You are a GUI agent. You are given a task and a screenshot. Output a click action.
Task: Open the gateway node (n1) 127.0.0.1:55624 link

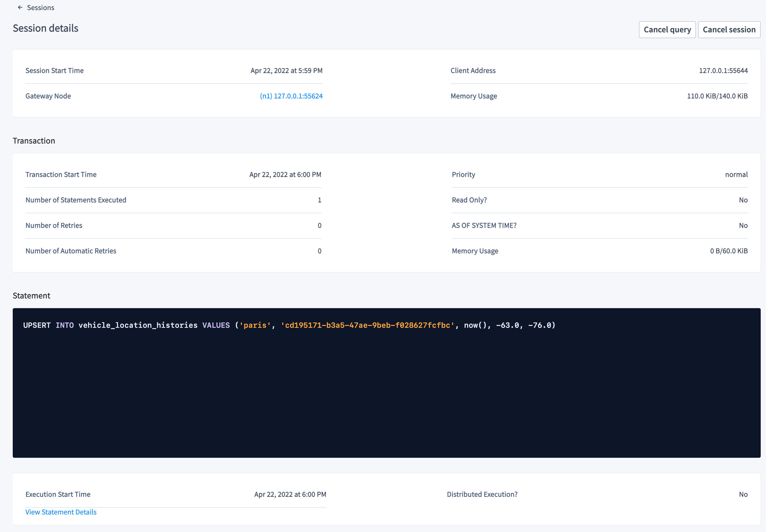click(291, 96)
